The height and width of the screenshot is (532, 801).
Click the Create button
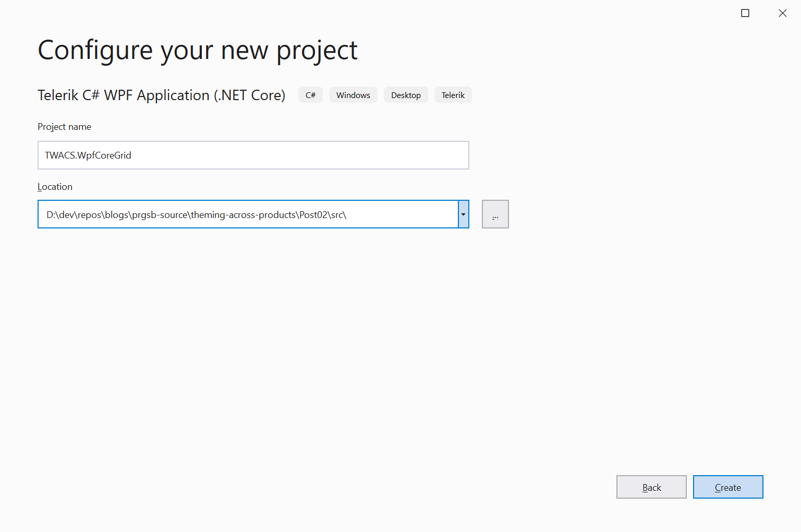coord(727,487)
